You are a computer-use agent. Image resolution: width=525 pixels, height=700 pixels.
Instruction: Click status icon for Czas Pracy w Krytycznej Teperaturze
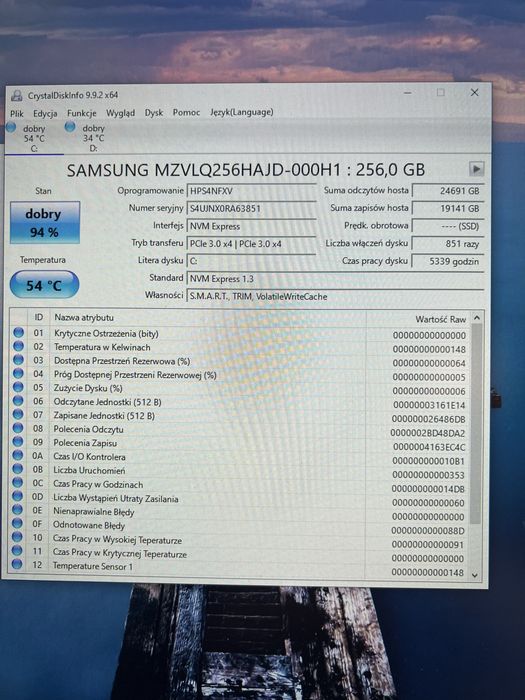17,550
